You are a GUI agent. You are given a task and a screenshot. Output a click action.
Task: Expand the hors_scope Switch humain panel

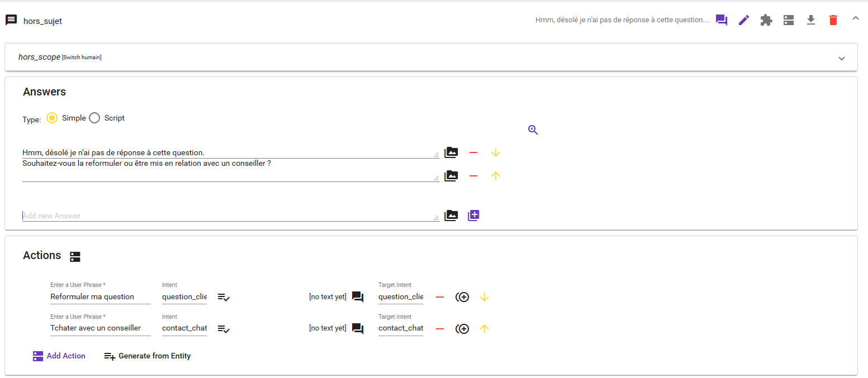click(841, 58)
